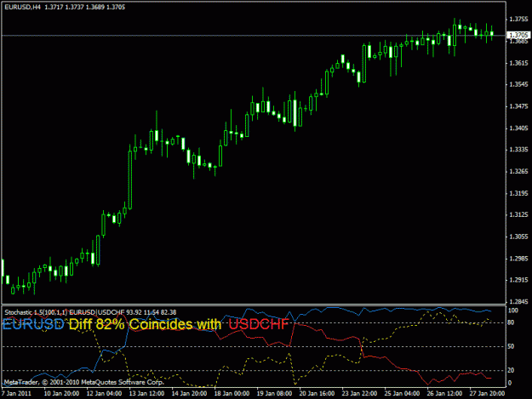Click the stochastic scale level 20
This screenshot has height=399, width=532.
(x=511, y=370)
